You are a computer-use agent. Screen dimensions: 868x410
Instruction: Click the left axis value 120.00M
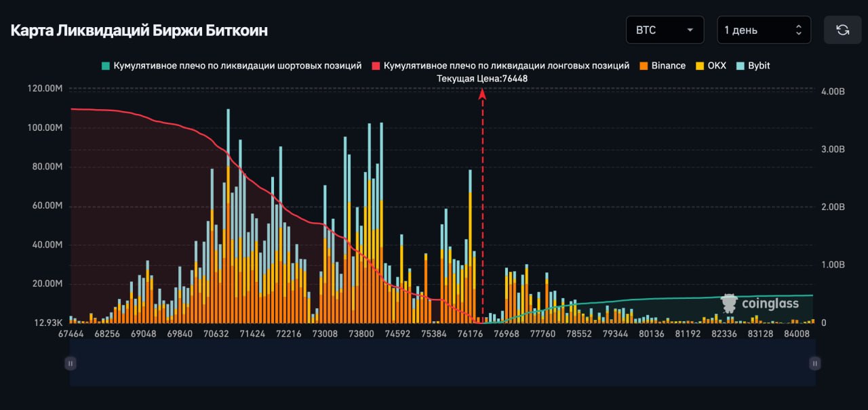[45, 89]
